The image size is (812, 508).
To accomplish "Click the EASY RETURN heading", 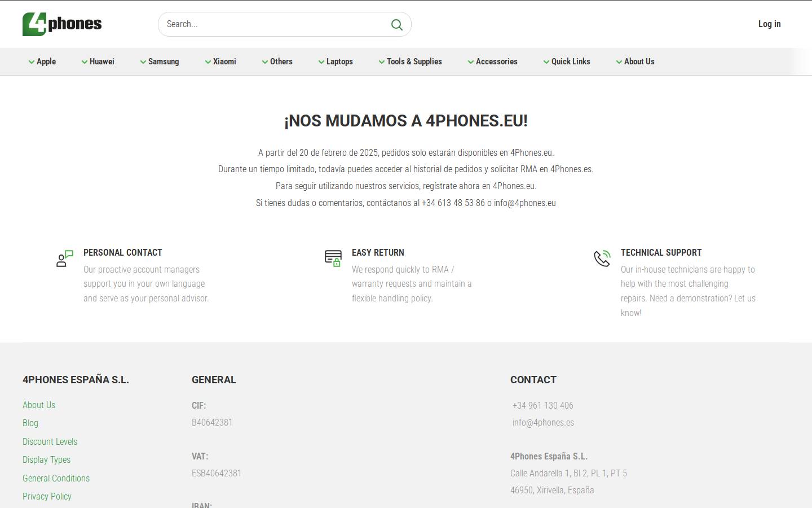I will pos(378,252).
